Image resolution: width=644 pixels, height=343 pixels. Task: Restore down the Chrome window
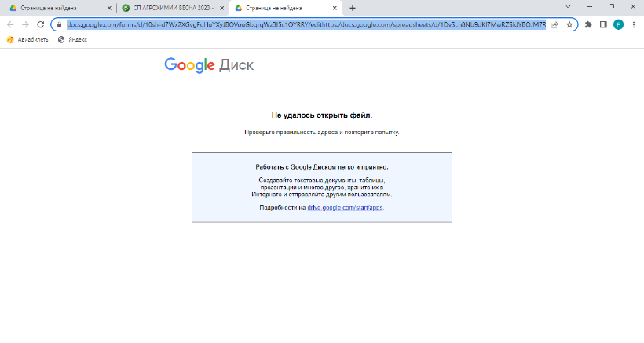(611, 6)
